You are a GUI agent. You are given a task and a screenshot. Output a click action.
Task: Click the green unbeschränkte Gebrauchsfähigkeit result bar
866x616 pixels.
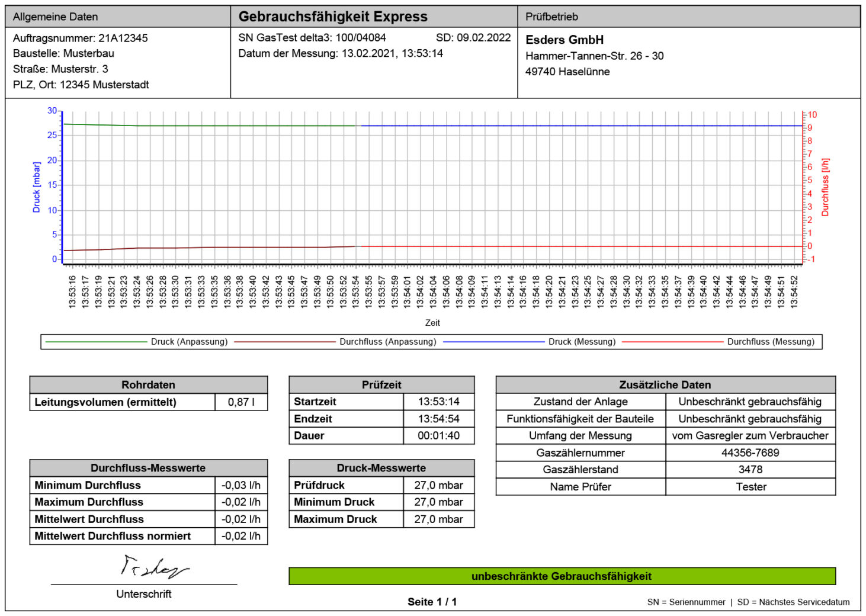click(x=562, y=576)
